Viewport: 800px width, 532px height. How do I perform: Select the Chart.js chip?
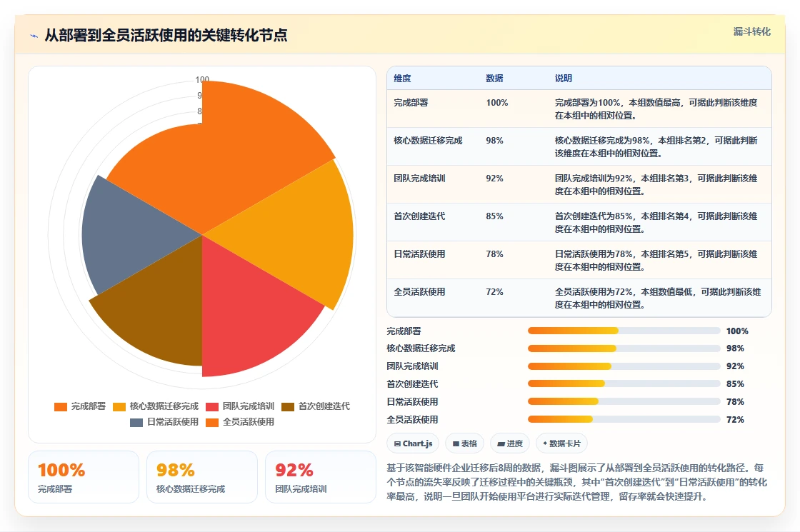click(414, 443)
